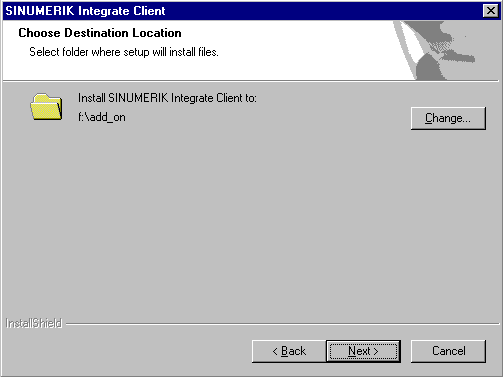This screenshot has height=377, width=503.
Task: Click the yellow folder icon
Action: pos(46,107)
